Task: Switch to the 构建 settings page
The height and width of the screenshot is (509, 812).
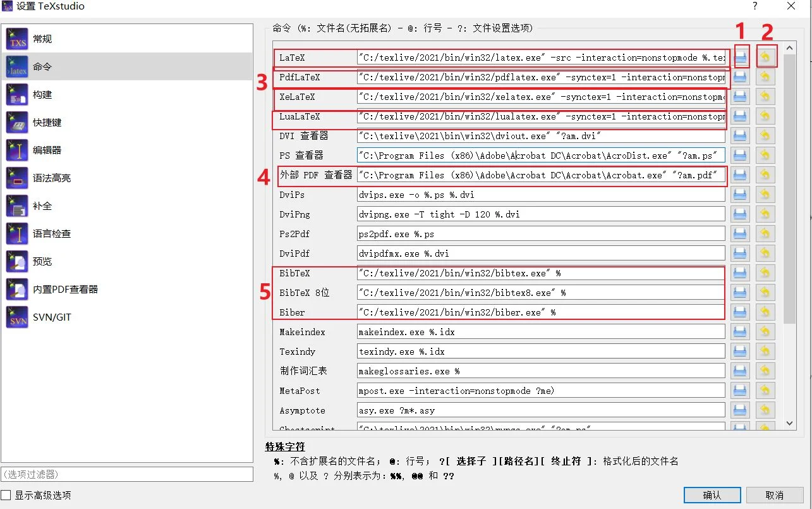Action: point(42,95)
